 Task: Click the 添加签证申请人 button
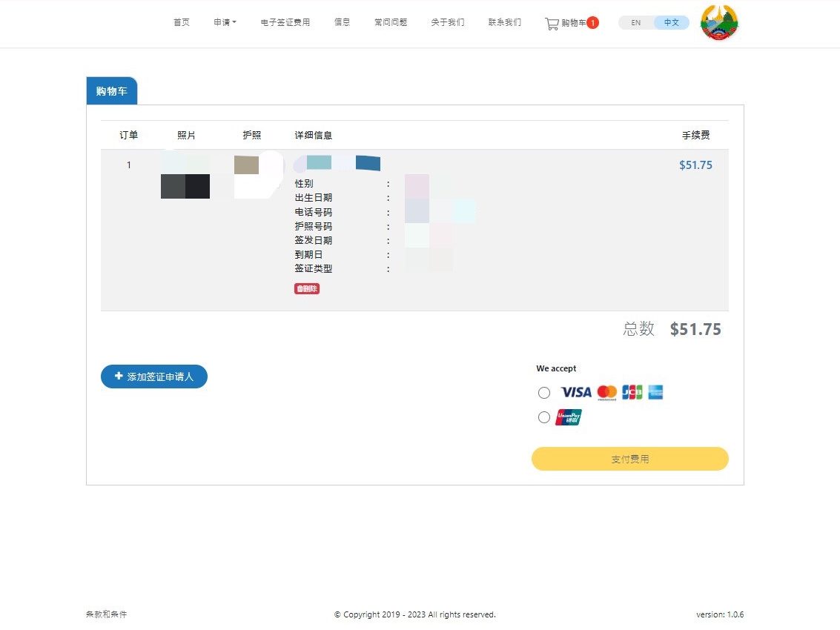(154, 377)
